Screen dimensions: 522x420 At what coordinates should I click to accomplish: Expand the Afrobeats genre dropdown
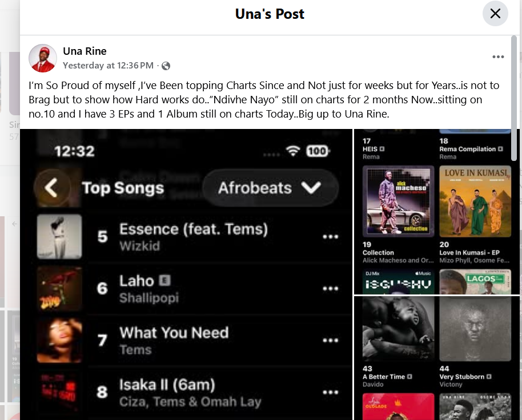coord(270,188)
